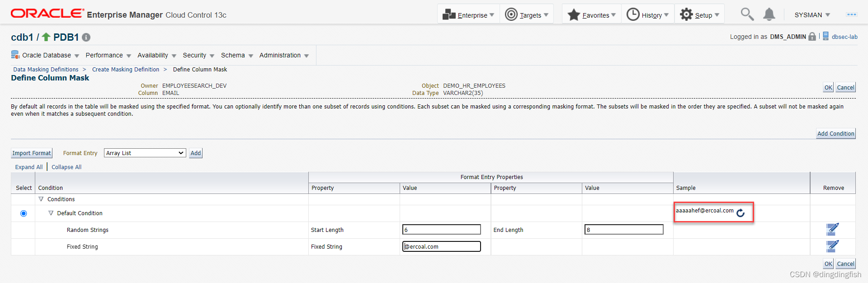Collapse the Default Condition node
Viewport: 868px width, 283px height.
point(51,213)
